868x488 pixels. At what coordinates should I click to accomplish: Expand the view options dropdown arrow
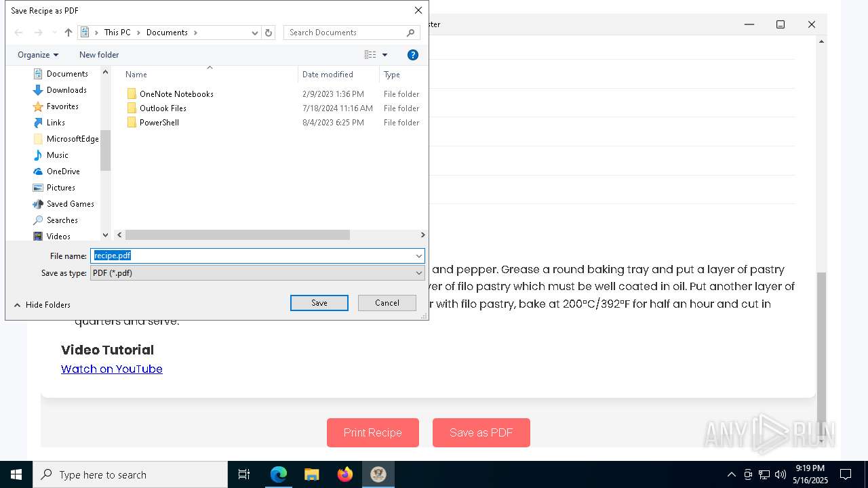point(384,55)
